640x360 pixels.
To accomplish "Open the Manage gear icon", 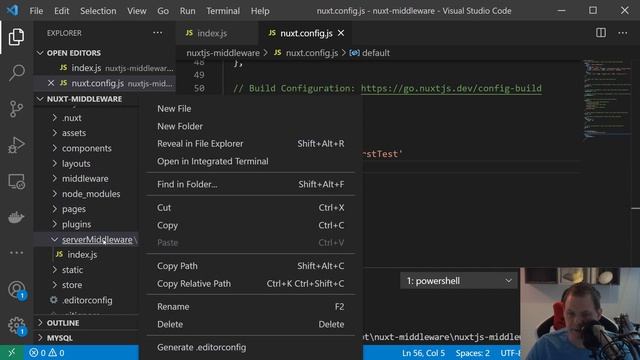I will click(x=16, y=326).
